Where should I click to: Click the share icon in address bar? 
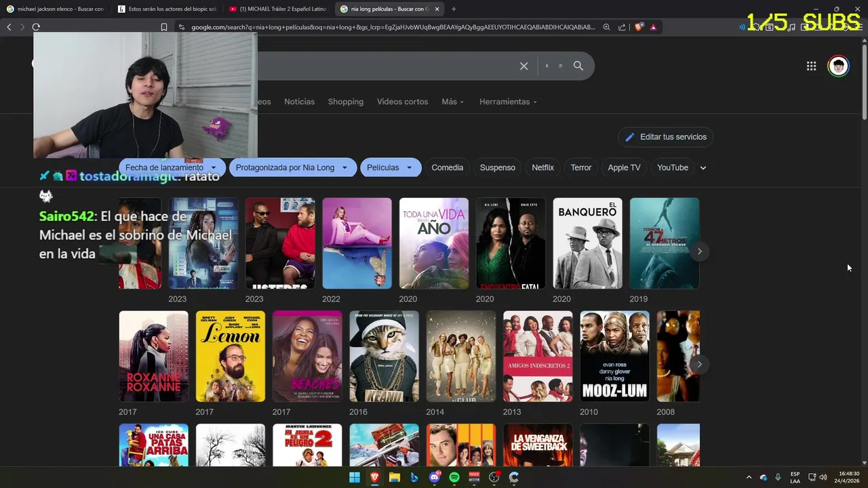tap(622, 27)
